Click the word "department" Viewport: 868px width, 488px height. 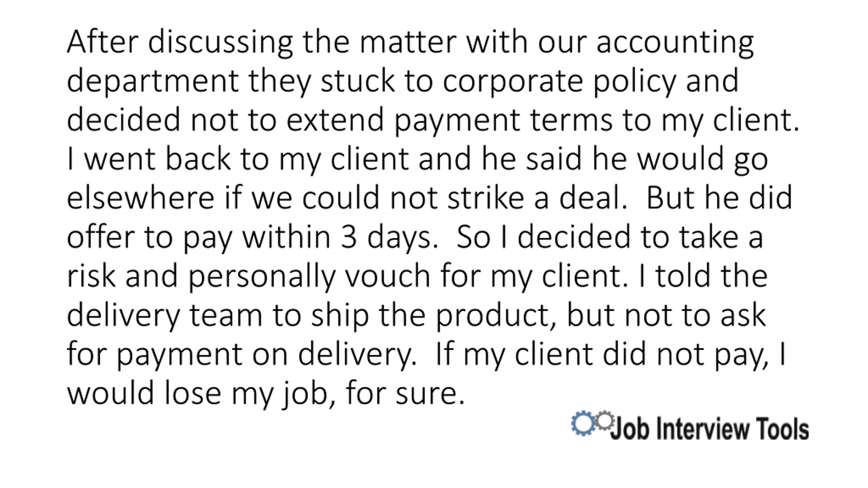tap(153, 82)
